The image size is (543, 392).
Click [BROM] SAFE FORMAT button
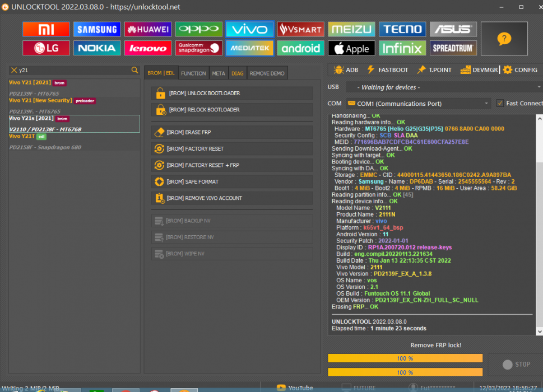[x=232, y=181]
